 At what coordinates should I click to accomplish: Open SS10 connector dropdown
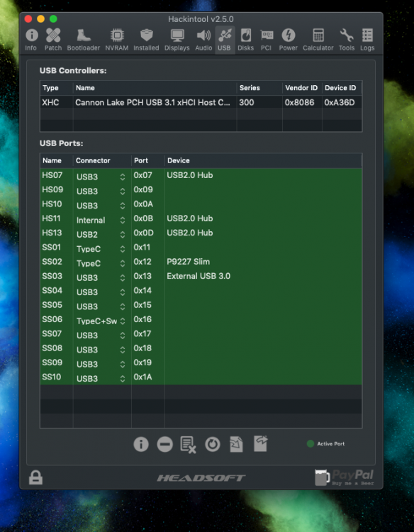click(101, 379)
